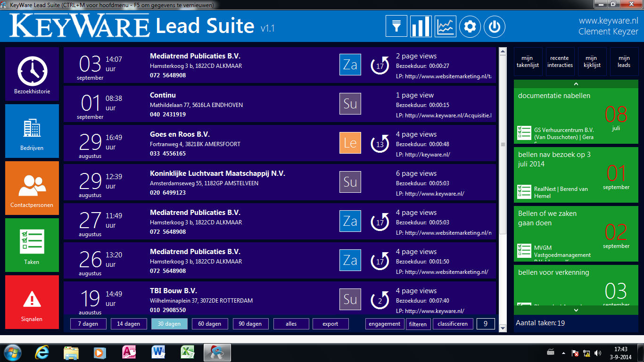
Task: Click Za badge on 26 augustus row
Action: (x=350, y=260)
